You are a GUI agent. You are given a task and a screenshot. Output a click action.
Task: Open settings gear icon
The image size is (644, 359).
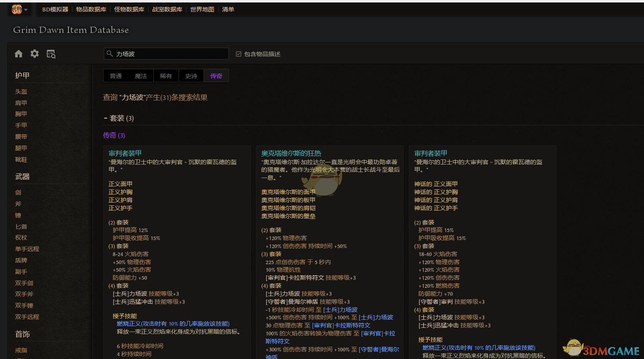click(x=35, y=54)
